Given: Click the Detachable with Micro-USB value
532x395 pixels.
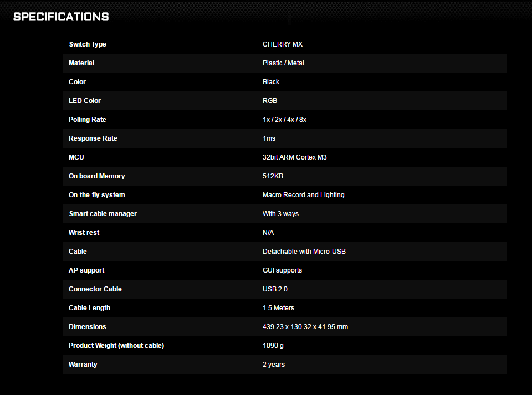Looking at the screenshot, I should pyautogui.click(x=304, y=252).
